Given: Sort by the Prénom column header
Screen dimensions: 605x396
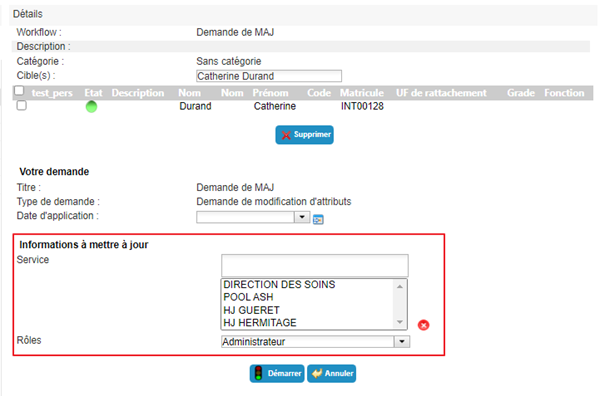Looking at the screenshot, I should [270, 93].
